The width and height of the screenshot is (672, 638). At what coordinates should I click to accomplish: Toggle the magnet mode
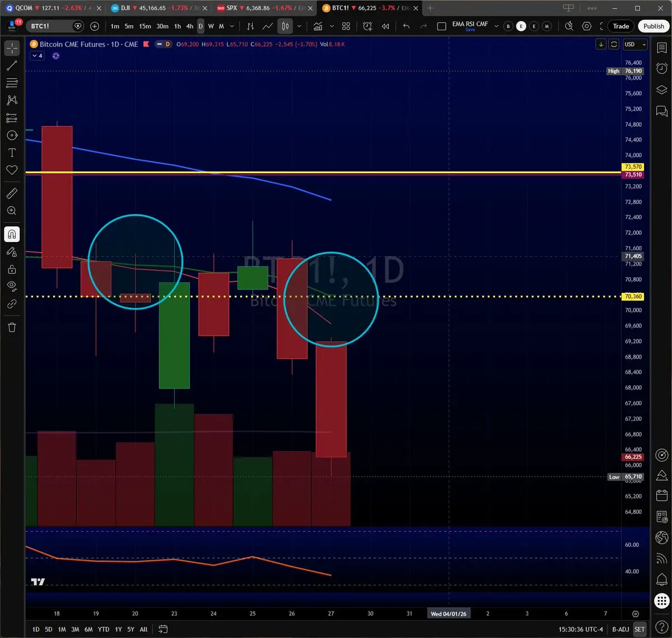point(12,235)
